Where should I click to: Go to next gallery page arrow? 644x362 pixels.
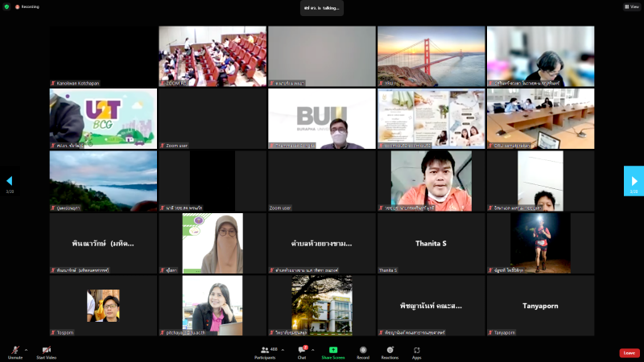tap(634, 181)
